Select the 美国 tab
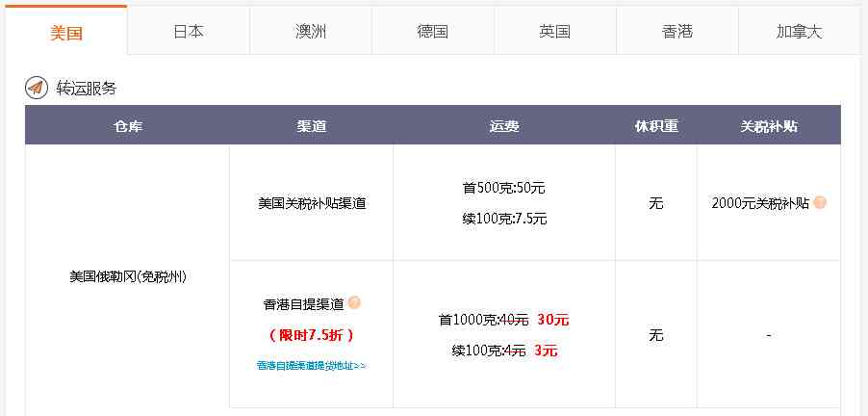Viewport: 868px width, 416px height. click(x=66, y=32)
